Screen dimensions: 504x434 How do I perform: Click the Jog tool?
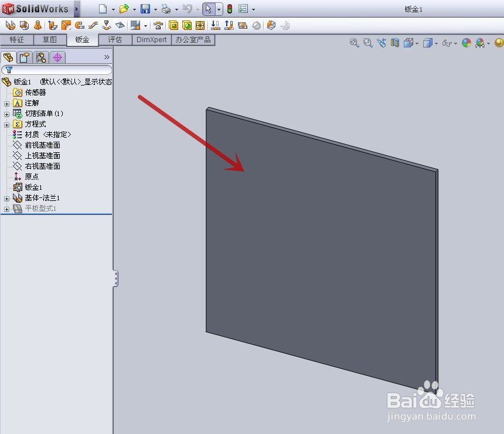(93, 25)
